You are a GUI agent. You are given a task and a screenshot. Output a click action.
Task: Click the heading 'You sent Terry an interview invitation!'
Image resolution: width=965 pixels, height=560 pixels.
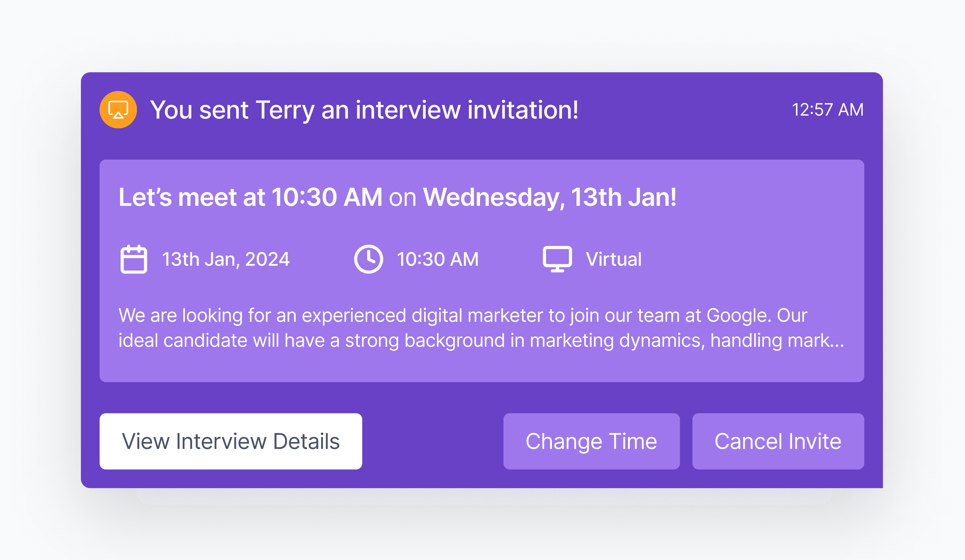pyautogui.click(x=364, y=110)
